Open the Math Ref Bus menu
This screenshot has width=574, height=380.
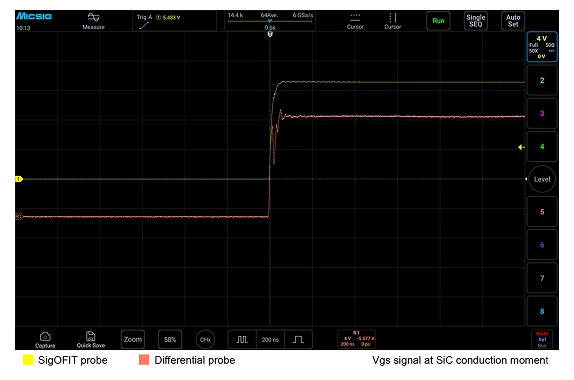(x=542, y=339)
